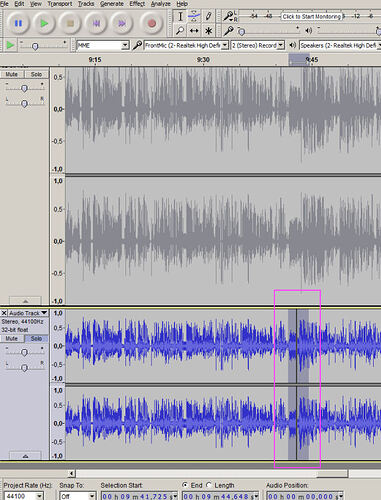This screenshot has height=500, width=381.
Task: Close the lower Audio Track with X
Action: [4, 313]
